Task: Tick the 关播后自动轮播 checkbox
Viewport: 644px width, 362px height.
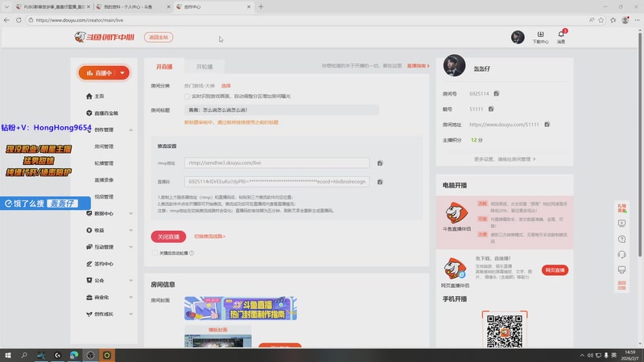Action: 155,253
